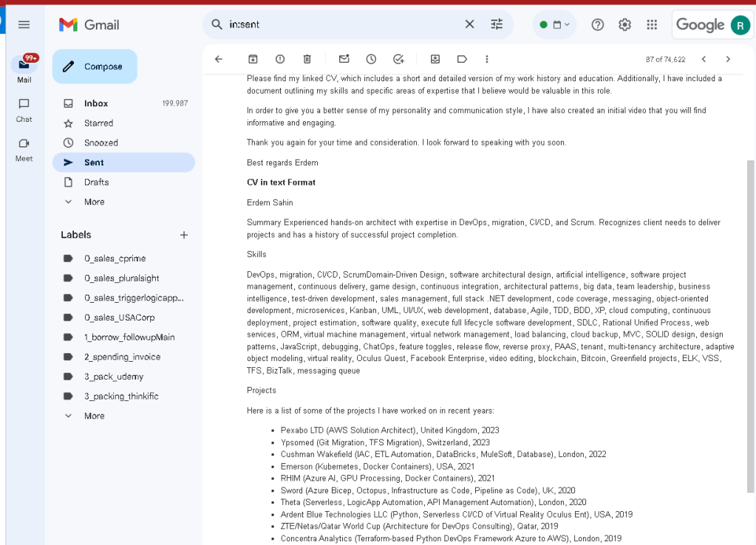The height and width of the screenshot is (545, 756).
Task: Archive this email using the toolbar icon
Action: pos(253,59)
